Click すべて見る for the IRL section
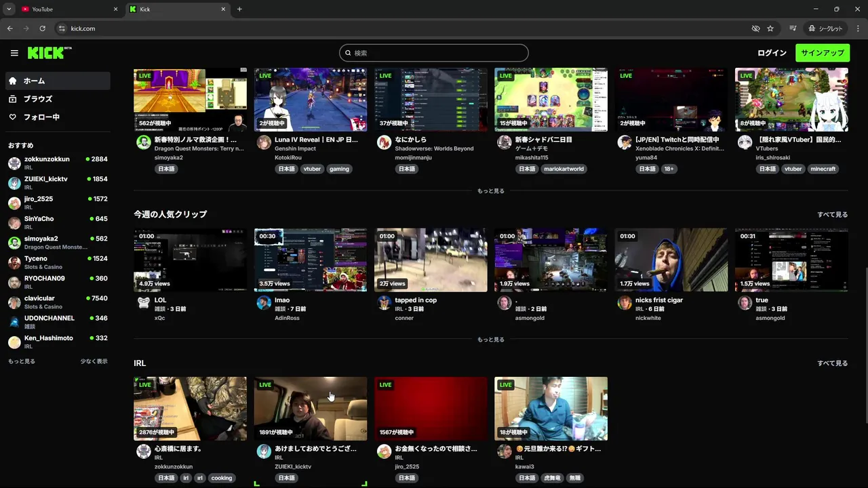 (x=832, y=363)
